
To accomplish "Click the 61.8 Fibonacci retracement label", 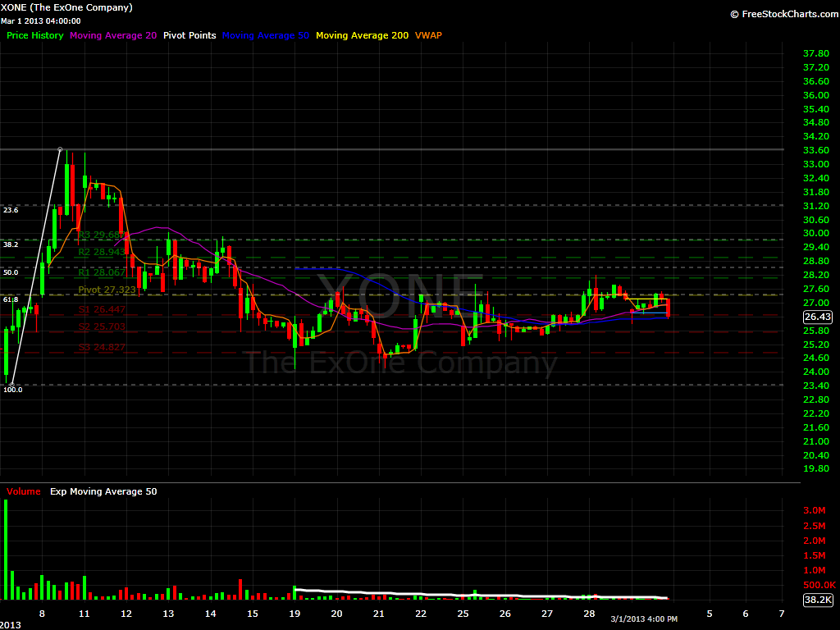I will pos(10,299).
